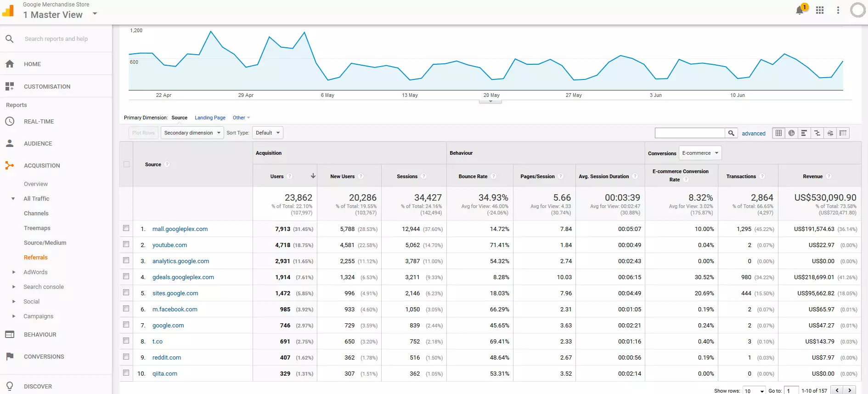Sort table by Users column header
Screen dimensions: 868x394
(277, 176)
